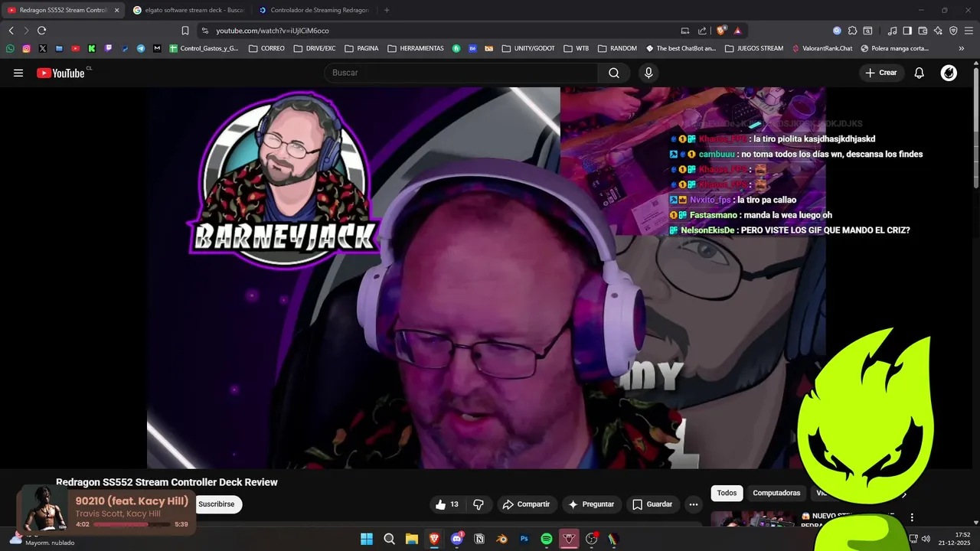Open Control_Gastos_y_G... bookmark
The height and width of the screenshot is (551, 980).
[204, 48]
